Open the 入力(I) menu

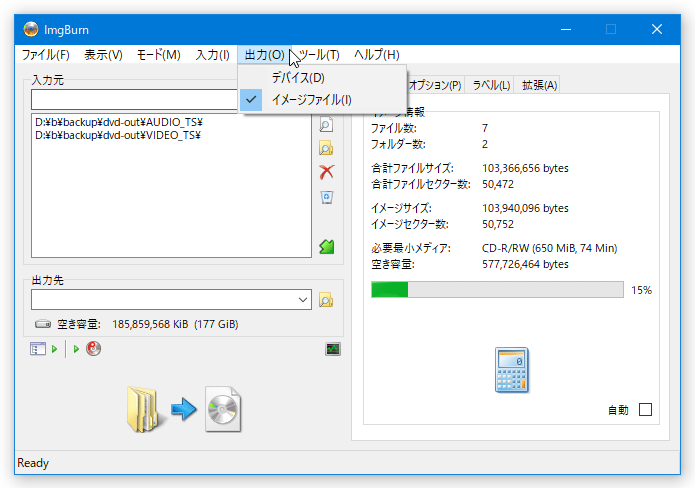click(213, 55)
